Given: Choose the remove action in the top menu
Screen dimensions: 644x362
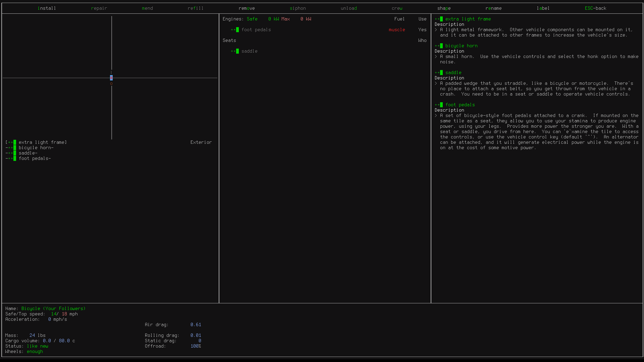Looking at the screenshot, I should 247,8.
